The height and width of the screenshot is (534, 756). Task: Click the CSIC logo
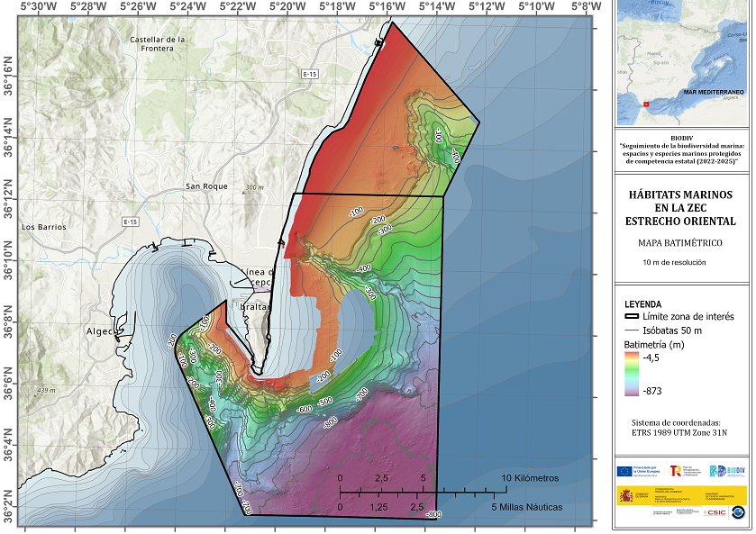pyautogui.click(x=715, y=512)
